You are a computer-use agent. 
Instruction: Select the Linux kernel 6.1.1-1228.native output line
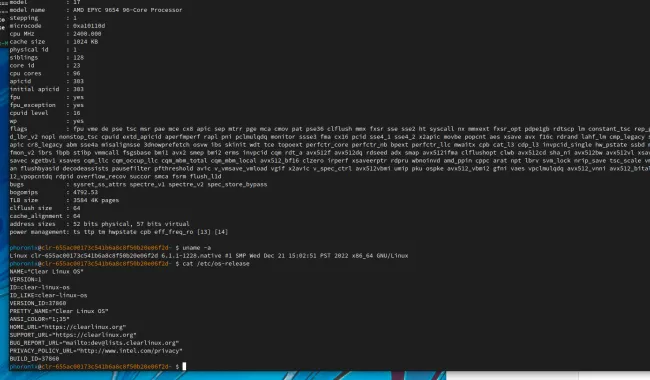[x=209, y=256]
